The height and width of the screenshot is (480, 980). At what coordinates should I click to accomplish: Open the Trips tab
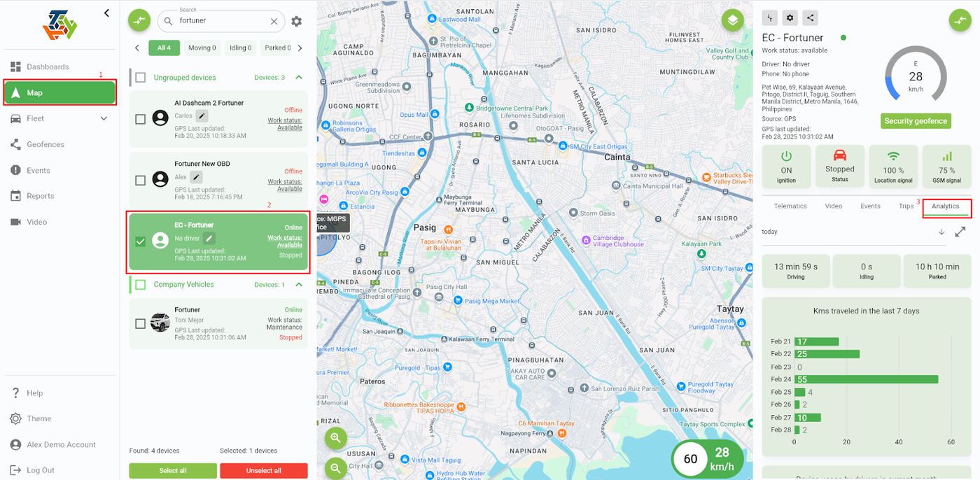[906, 206]
